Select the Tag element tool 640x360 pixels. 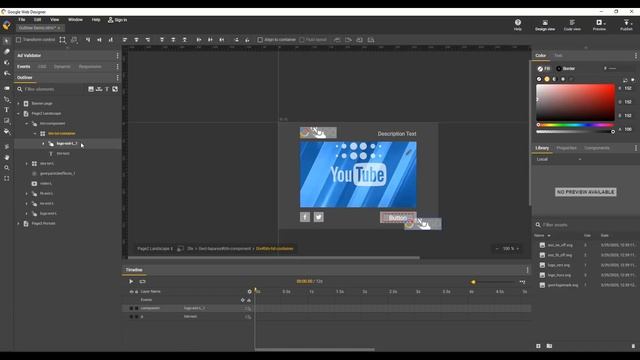pos(7,88)
